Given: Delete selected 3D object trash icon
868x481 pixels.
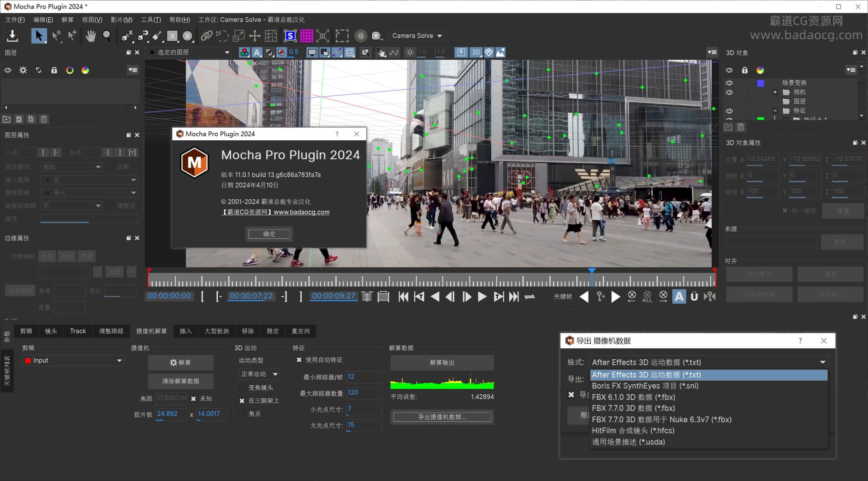Looking at the screenshot, I should pos(741,127).
